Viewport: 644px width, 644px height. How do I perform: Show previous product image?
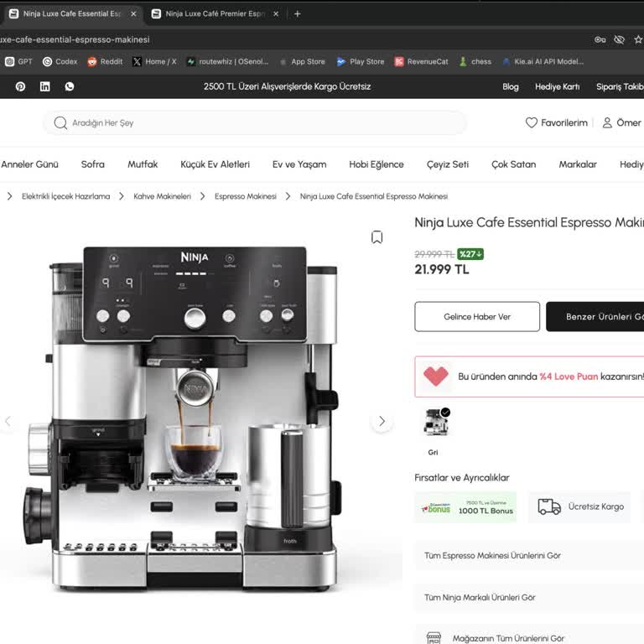click(x=8, y=421)
